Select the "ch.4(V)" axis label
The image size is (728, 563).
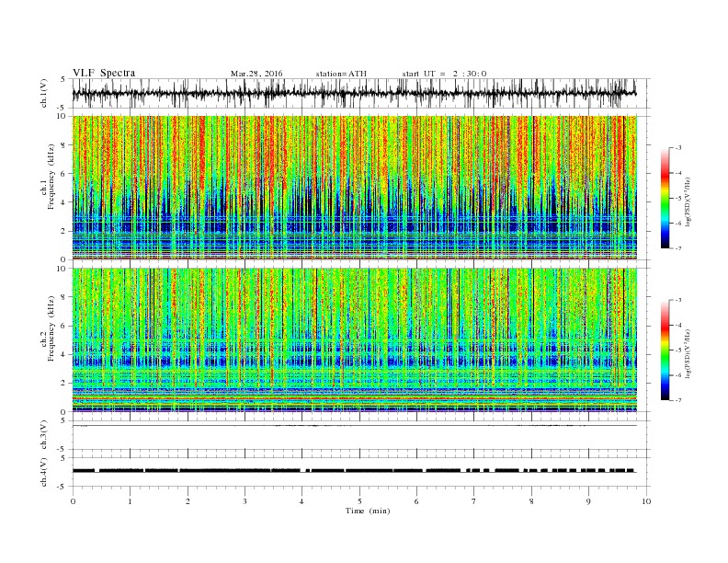(x=44, y=472)
